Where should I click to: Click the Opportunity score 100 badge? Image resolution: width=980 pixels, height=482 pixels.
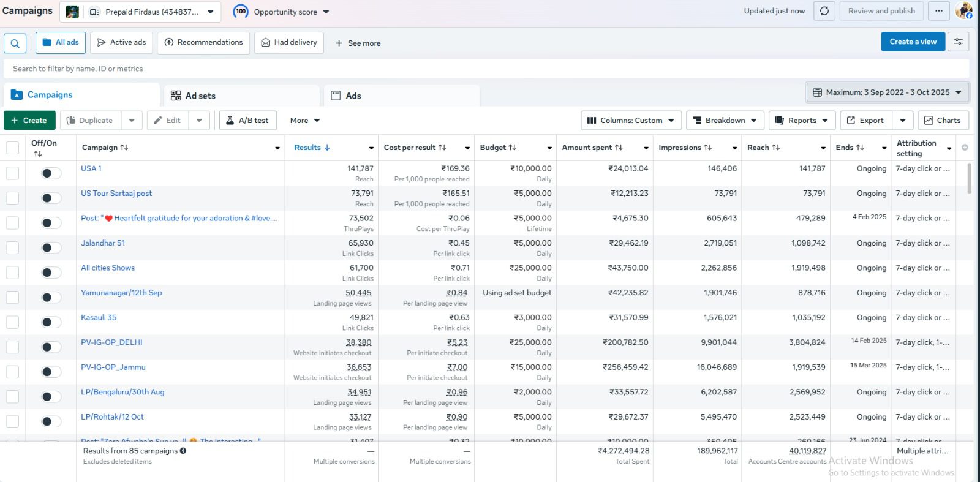241,12
